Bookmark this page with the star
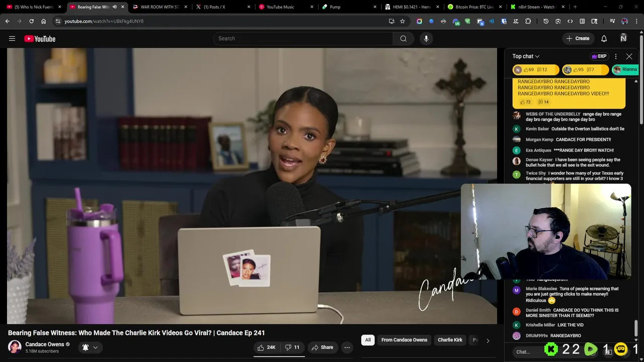The width and height of the screenshot is (644, 362). (x=403, y=21)
